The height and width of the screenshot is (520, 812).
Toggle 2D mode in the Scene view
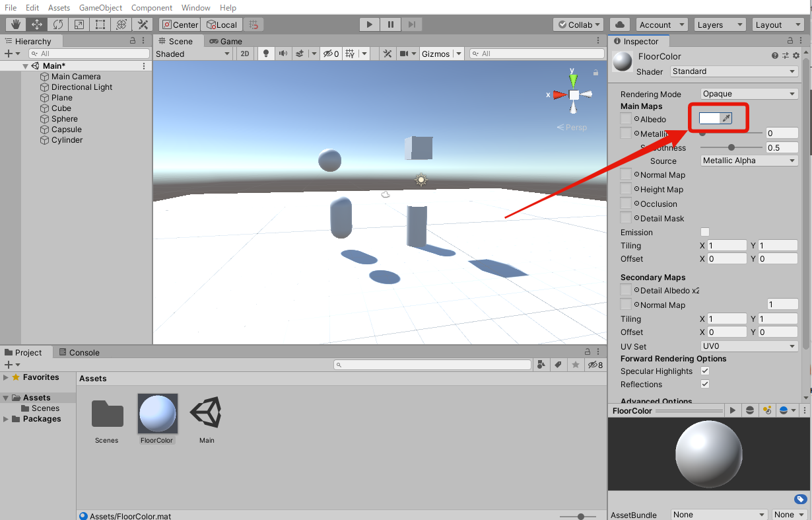244,54
